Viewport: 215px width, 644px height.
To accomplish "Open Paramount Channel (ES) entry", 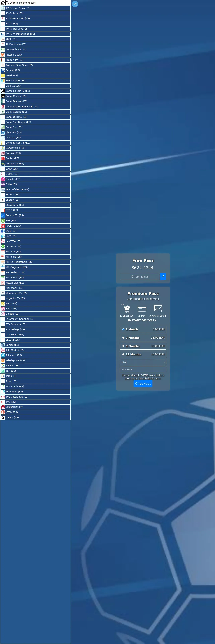I will coord(35,319).
